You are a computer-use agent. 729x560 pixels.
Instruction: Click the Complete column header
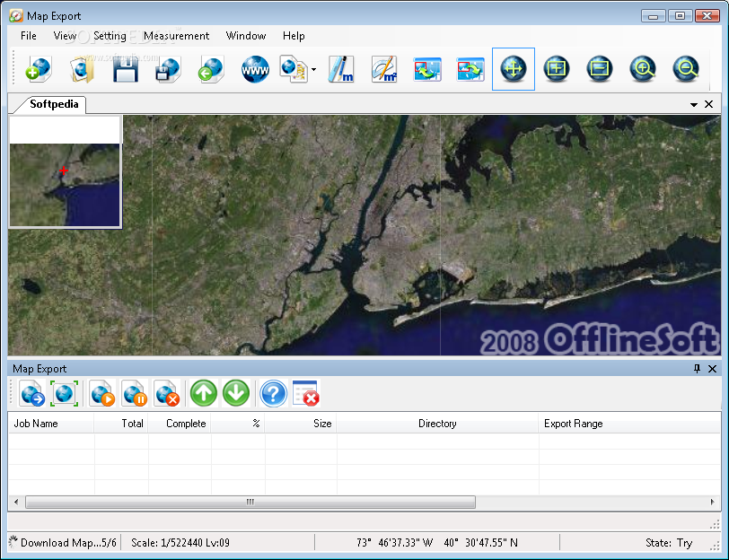(180, 424)
